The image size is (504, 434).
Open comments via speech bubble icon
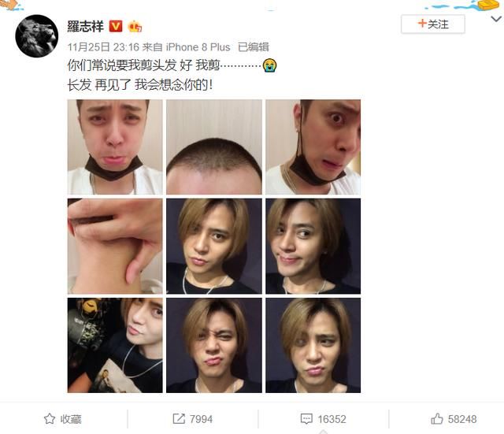pos(306,418)
